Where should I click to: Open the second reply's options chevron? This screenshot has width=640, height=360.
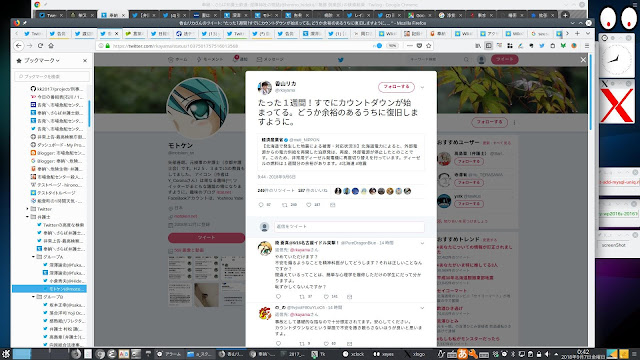422,308
